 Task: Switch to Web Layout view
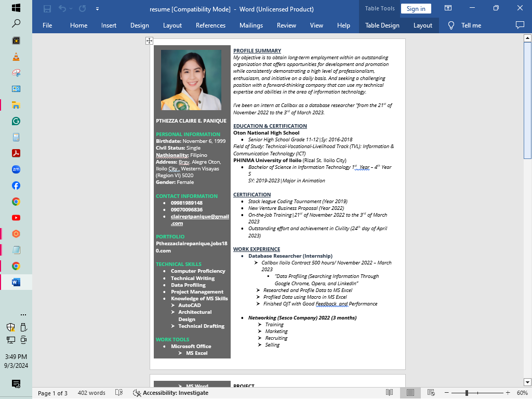point(431,393)
